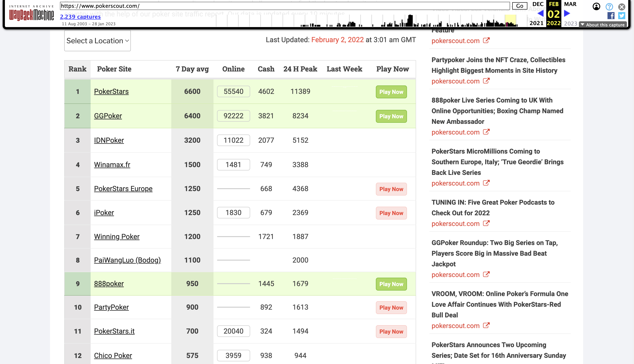Image resolution: width=634 pixels, height=364 pixels.
Task: Open the Chico Poker site link
Action: (x=113, y=356)
